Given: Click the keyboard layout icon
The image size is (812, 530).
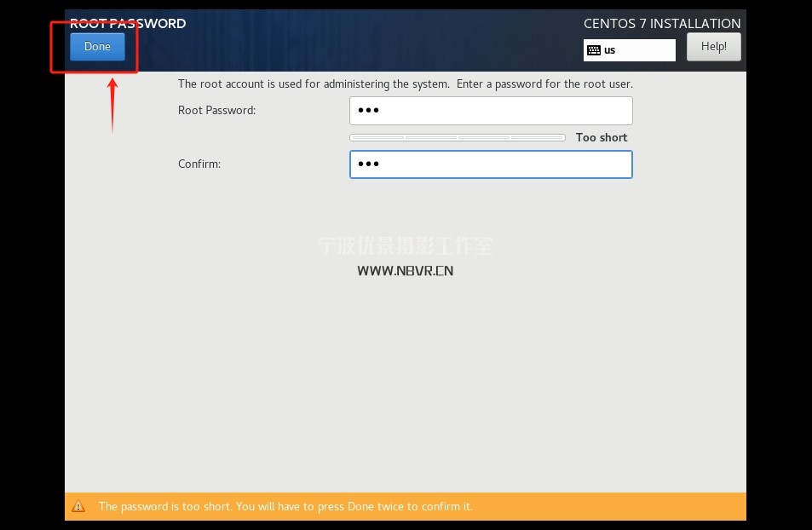Looking at the screenshot, I should click(594, 50).
